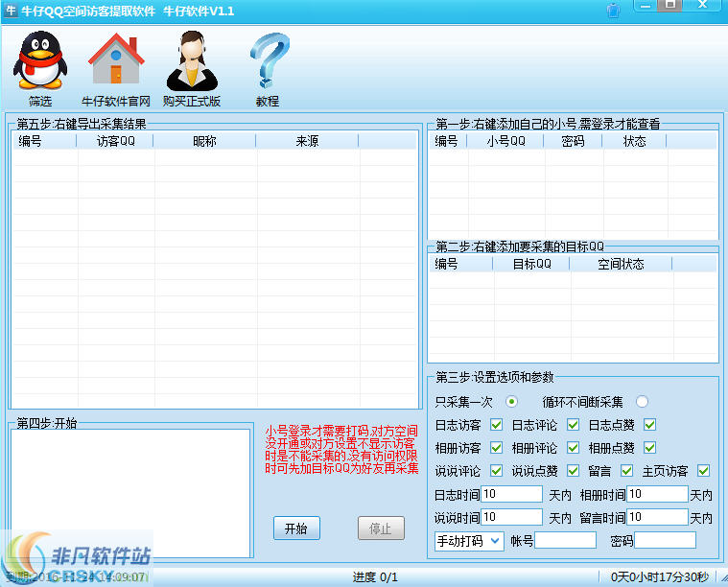Toggle 相册点赞 checkbox

coord(650,448)
